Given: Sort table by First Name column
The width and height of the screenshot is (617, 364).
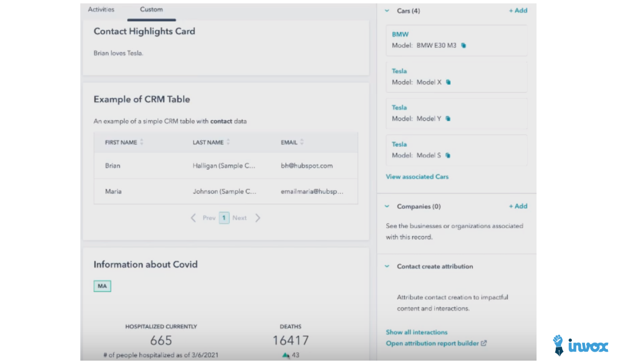Looking at the screenshot, I should point(142,142).
